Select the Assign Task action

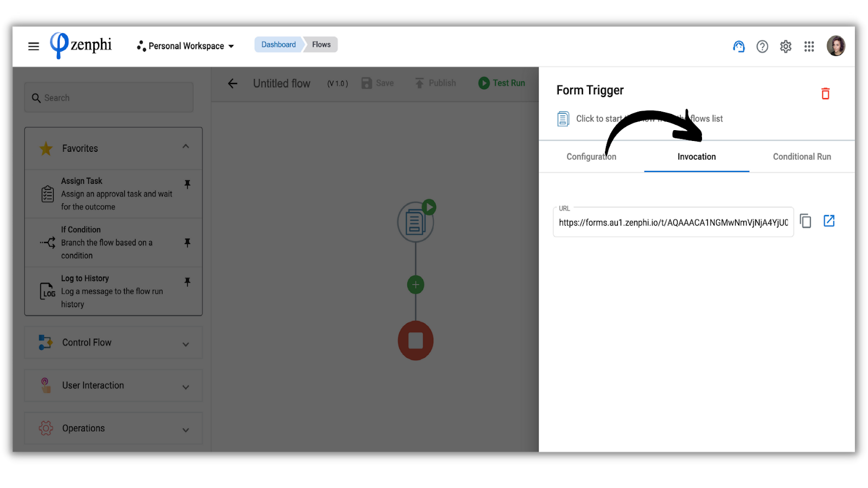pyautogui.click(x=113, y=194)
